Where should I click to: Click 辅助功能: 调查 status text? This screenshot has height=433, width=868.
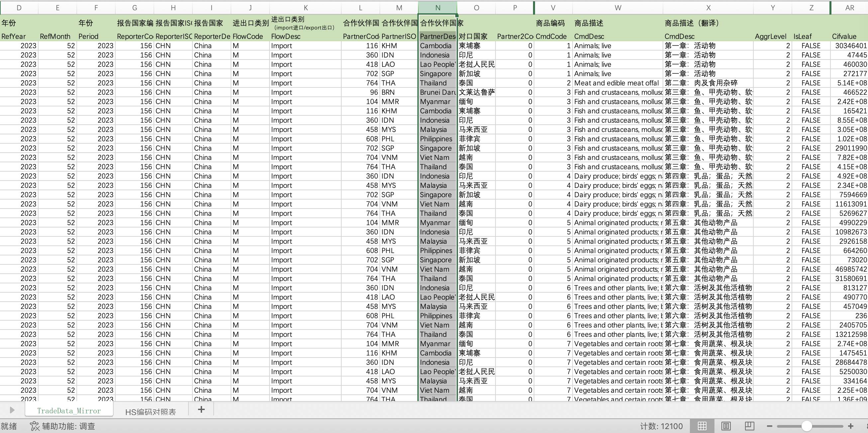(x=68, y=426)
